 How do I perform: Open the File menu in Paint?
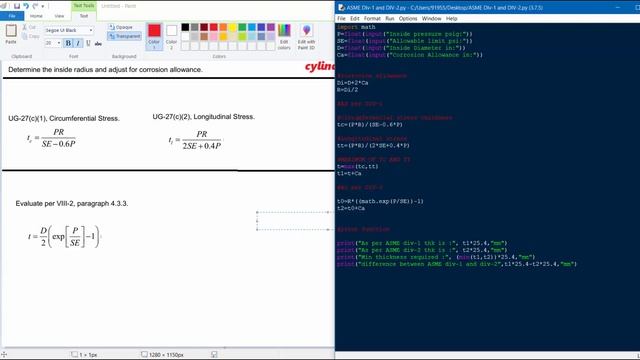pyautogui.click(x=12, y=16)
